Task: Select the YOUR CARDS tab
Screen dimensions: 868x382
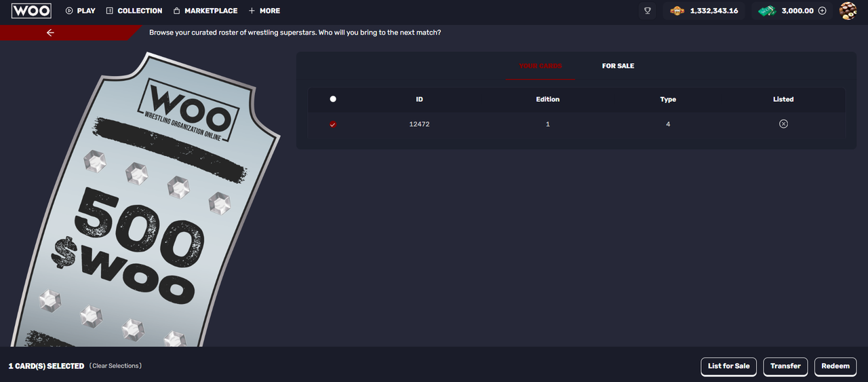Action: (540, 66)
